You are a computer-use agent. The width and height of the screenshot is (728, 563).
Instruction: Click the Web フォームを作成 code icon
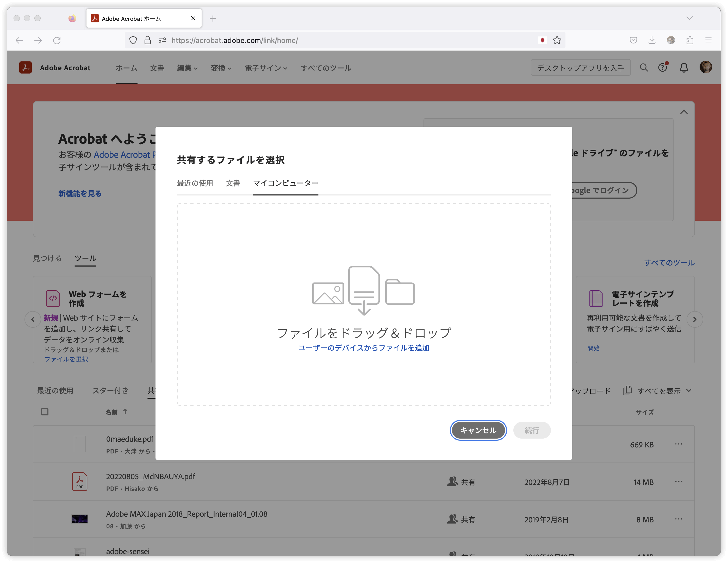[53, 298]
